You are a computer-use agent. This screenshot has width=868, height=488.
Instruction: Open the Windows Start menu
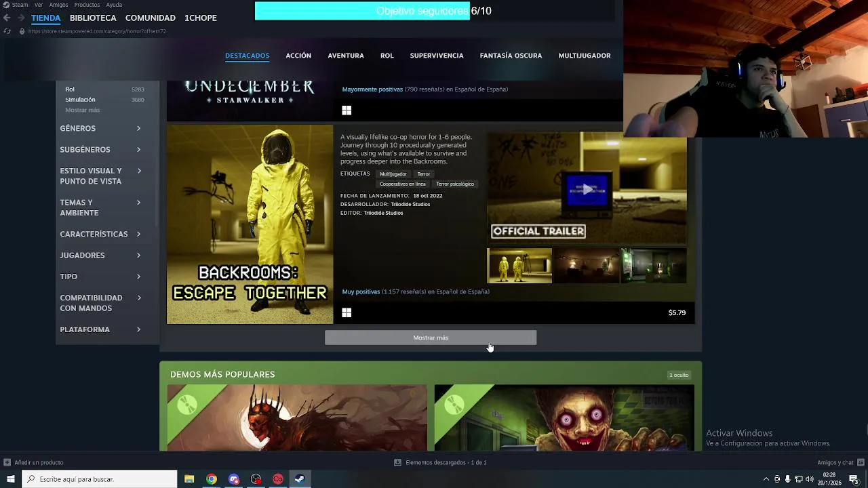tap(10, 479)
